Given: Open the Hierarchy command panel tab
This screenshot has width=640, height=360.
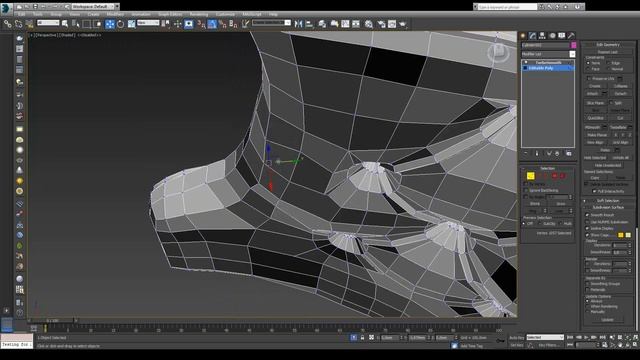Looking at the screenshot, I should point(542,36).
